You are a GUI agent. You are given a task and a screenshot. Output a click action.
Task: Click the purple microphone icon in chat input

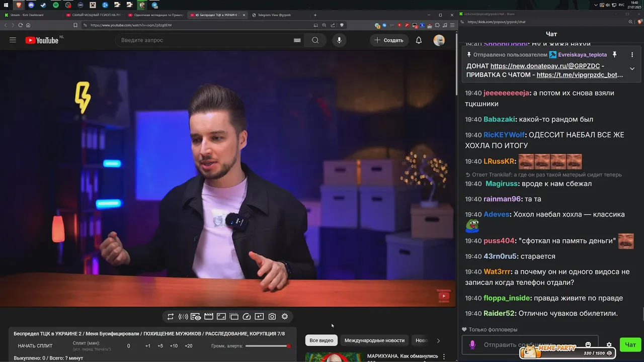coord(472,345)
